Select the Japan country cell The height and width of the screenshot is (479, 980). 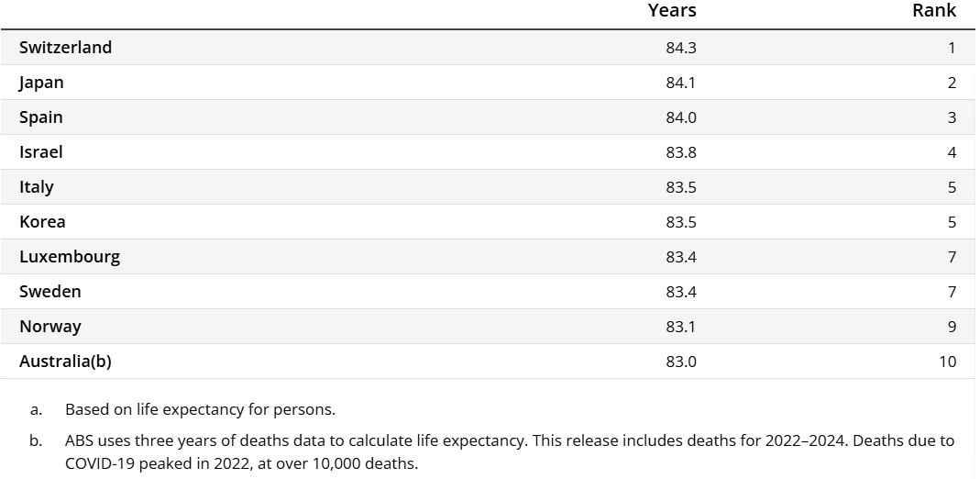tap(41, 83)
